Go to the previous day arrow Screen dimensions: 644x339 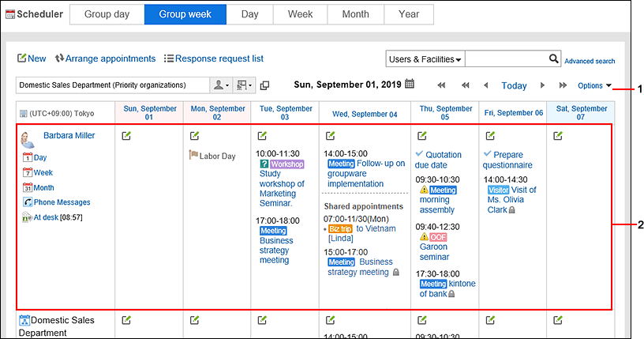tap(486, 85)
